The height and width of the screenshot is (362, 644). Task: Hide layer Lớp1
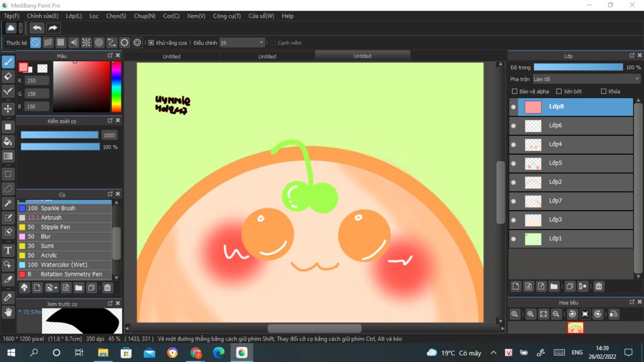point(513,239)
